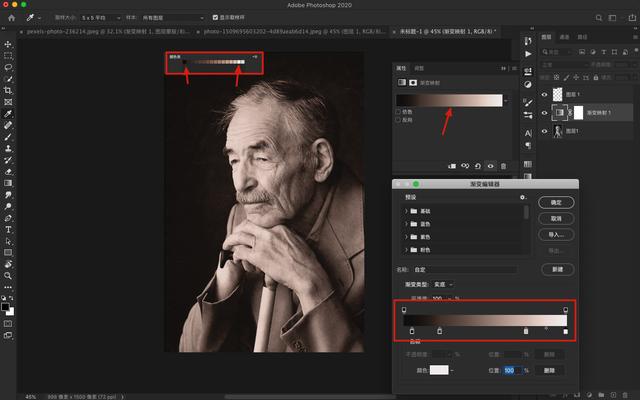This screenshot has width=640, height=400.
Task: Open the sample layers dropdown
Action: [x=173, y=18]
